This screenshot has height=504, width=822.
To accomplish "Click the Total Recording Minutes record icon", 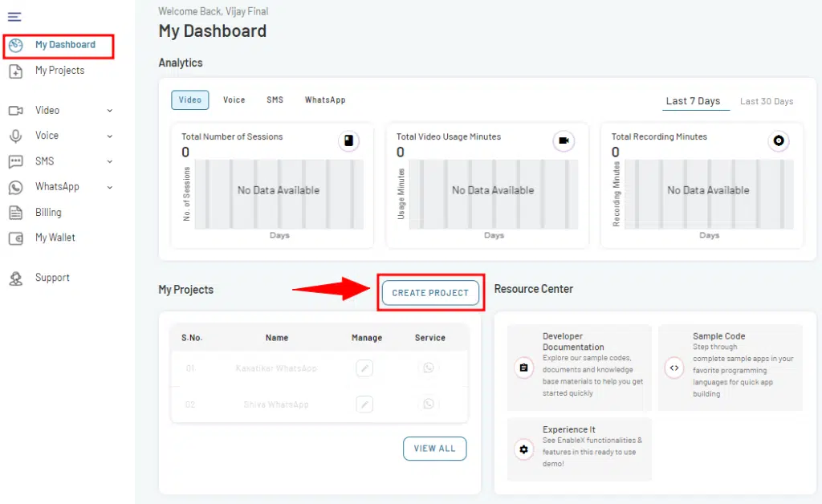I will [x=778, y=141].
